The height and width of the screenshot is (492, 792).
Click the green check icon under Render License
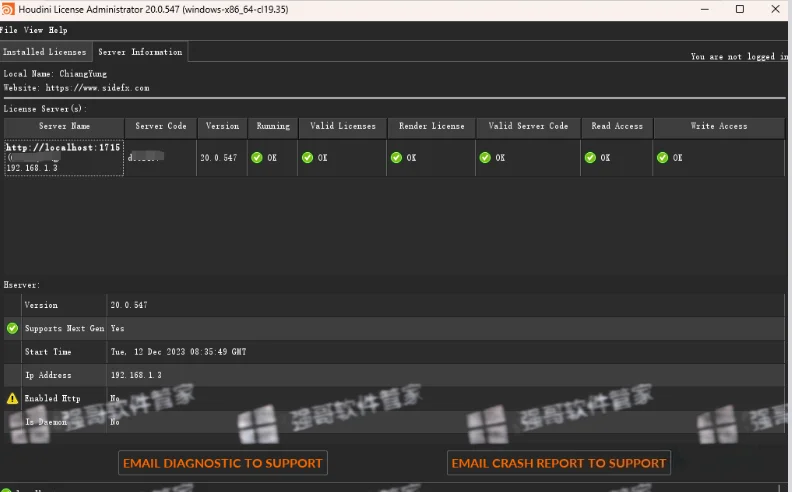click(x=396, y=158)
